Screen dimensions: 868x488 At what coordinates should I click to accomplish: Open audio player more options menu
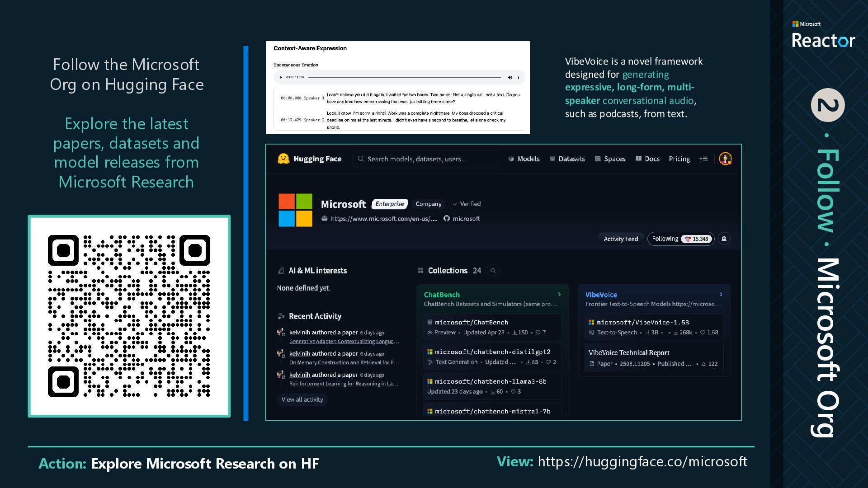(x=519, y=77)
